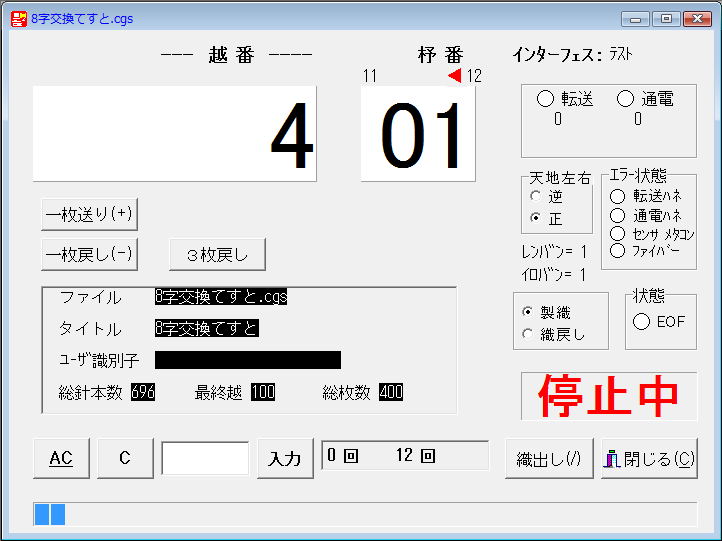The image size is (722, 541).
Task: Click the 総枚数 value 400
Action: click(x=391, y=392)
